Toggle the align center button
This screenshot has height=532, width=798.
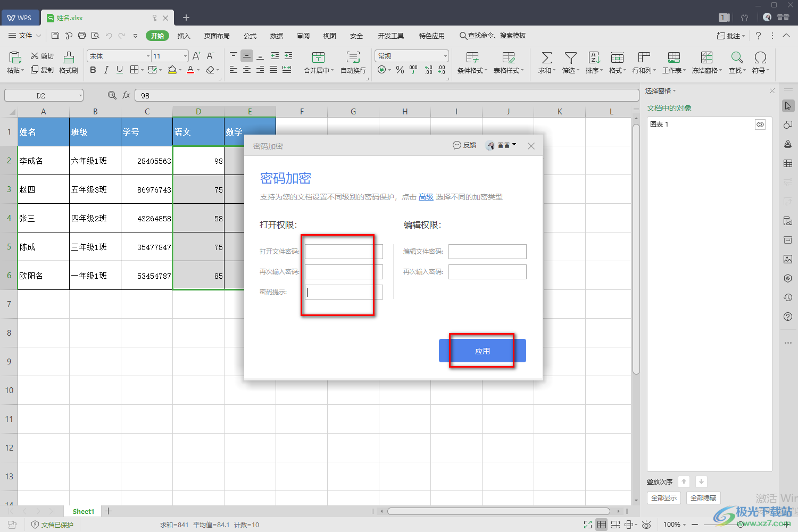click(247, 70)
